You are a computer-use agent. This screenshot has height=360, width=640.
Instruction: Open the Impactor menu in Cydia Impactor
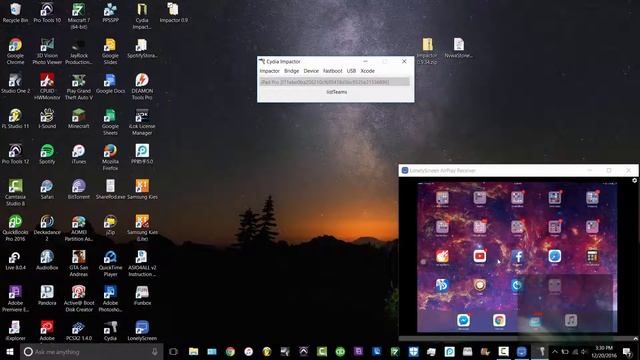[269, 71]
